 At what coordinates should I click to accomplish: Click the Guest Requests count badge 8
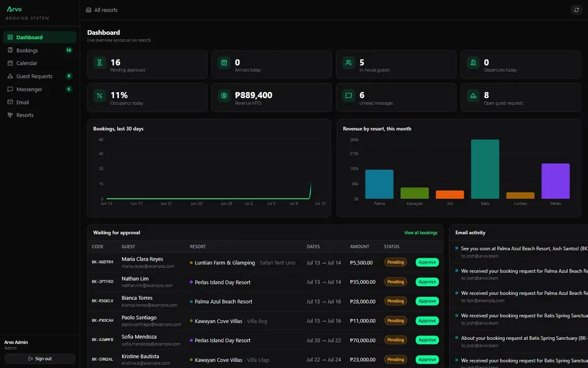point(69,76)
